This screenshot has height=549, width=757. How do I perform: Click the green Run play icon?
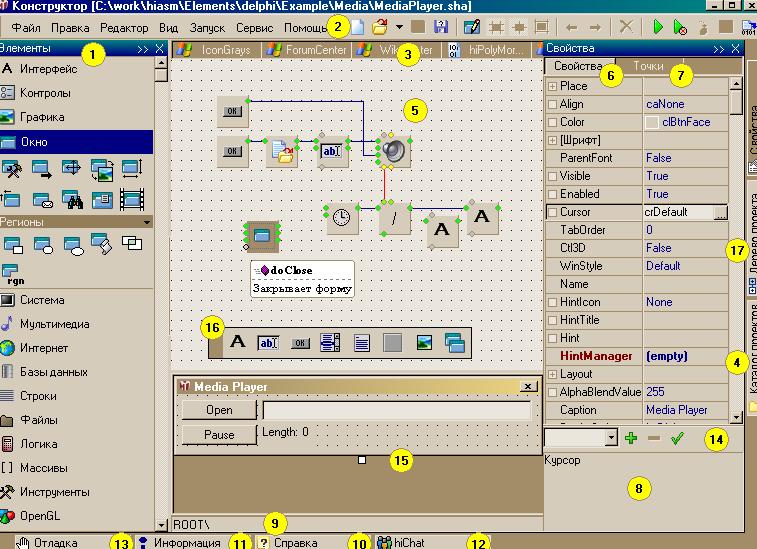coord(659,27)
